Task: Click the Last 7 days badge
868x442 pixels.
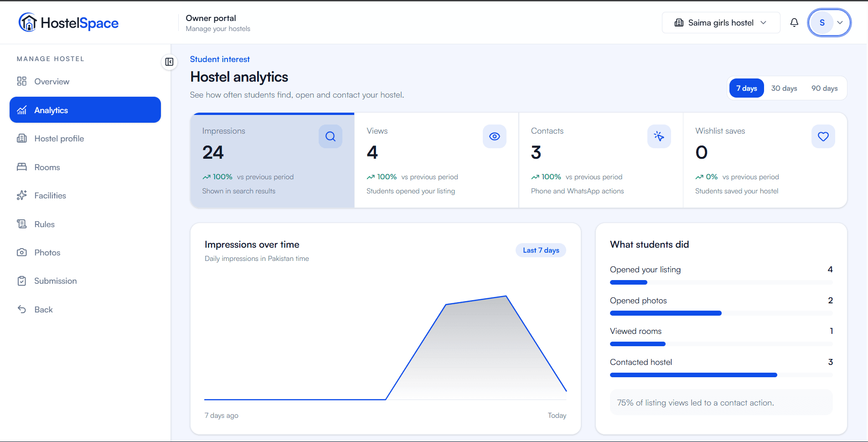Action: click(x=541, y=250)
